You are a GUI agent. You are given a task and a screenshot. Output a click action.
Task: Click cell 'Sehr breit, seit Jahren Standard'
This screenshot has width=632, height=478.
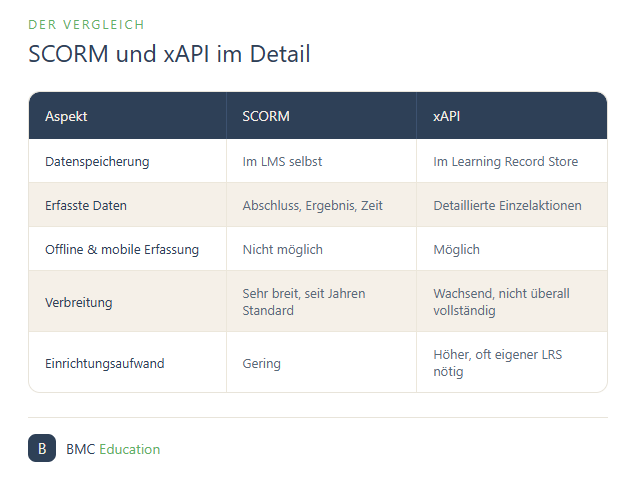(x=321, y=301)
